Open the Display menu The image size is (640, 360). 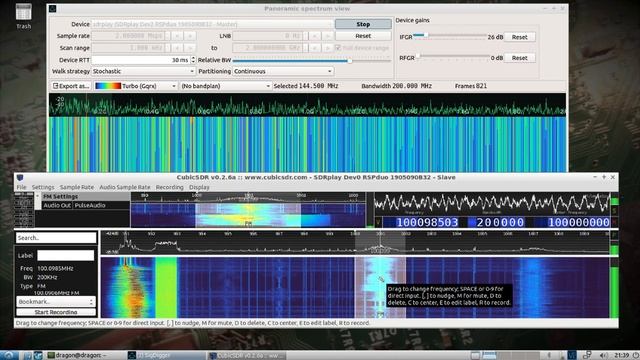pyautogui.click(x=199, y=187)
